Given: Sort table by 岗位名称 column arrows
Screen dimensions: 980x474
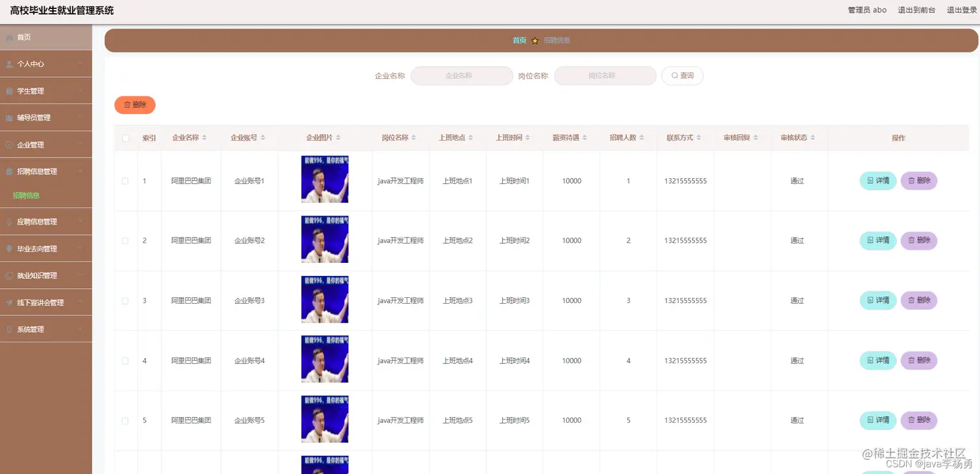Looking at the screenshot, I should pos(414,138).
